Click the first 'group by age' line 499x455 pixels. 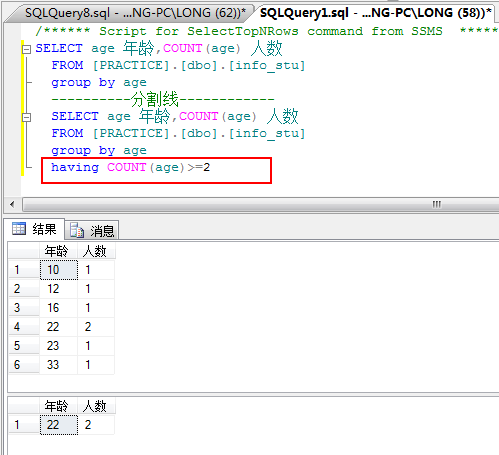(99, 83)
